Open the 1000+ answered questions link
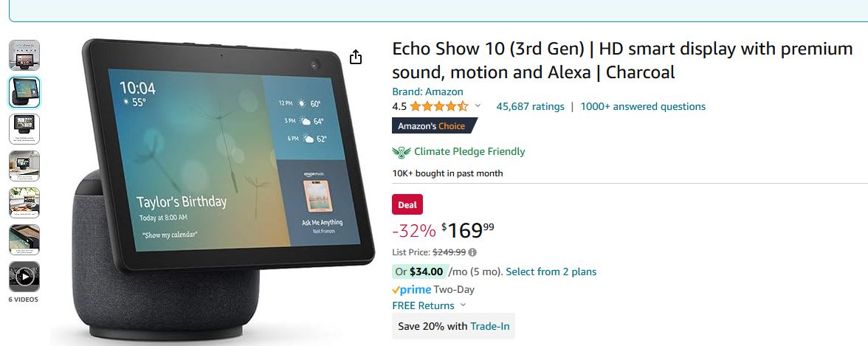 coord(643,106)
